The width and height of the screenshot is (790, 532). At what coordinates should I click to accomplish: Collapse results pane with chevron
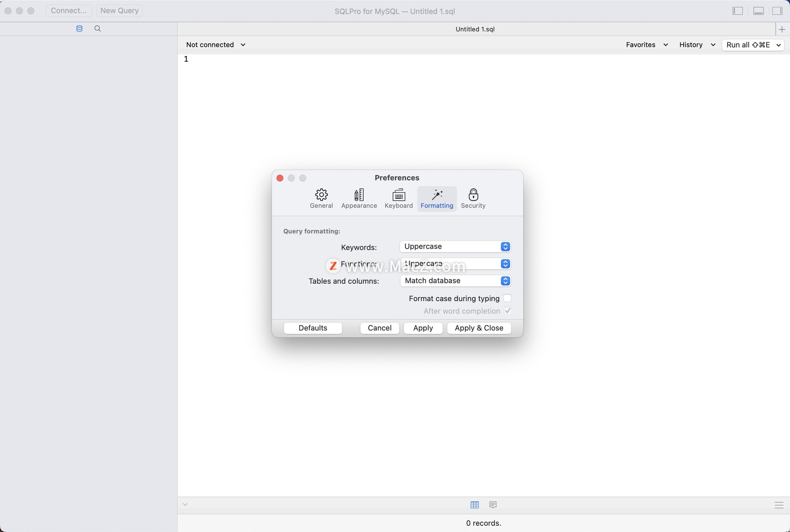185,504
